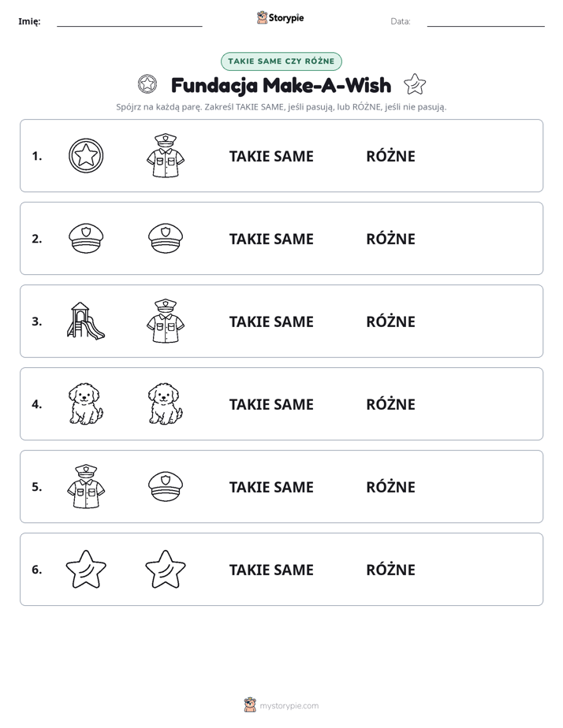
Task: Click the Storypie logo at top
Action: 280,17
